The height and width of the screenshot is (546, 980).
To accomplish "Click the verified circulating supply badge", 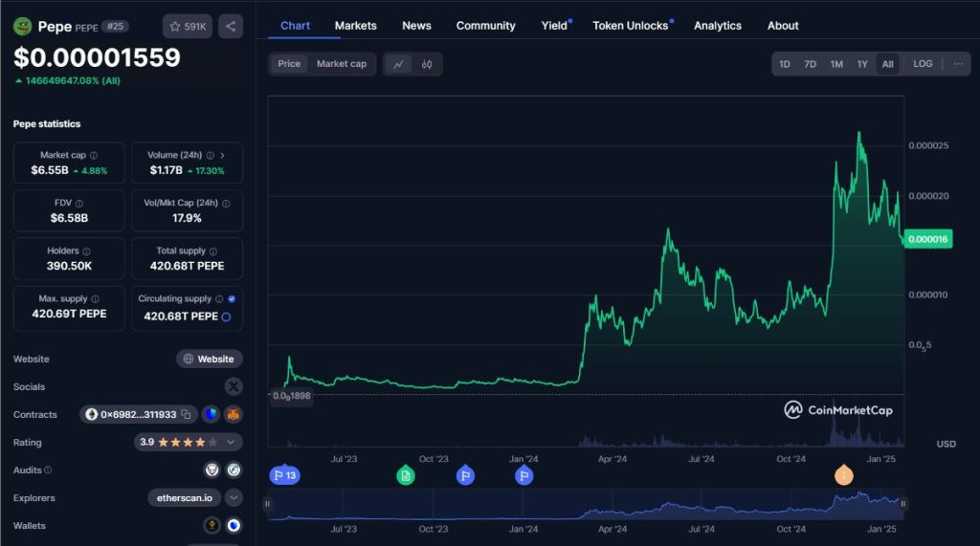I will [x=232, y=298].
